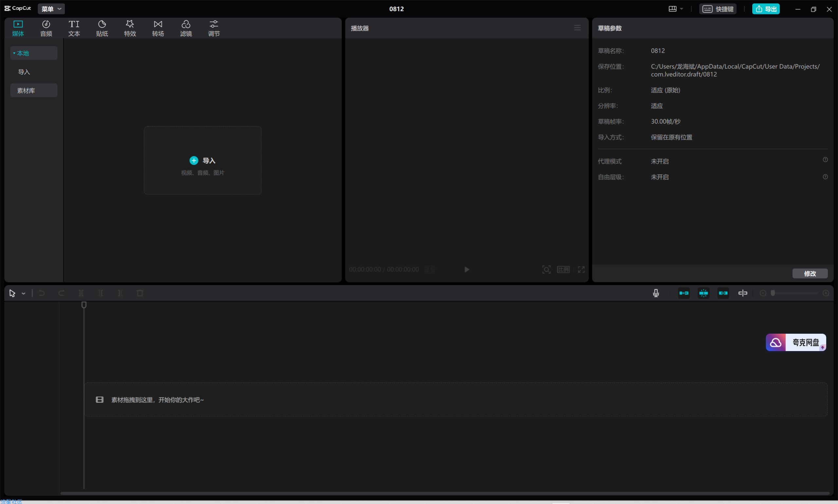Switch to the 贴纸 (Stickers) tab
The width and height of the screenshot is (838, 504).
[x=102, y=28]
